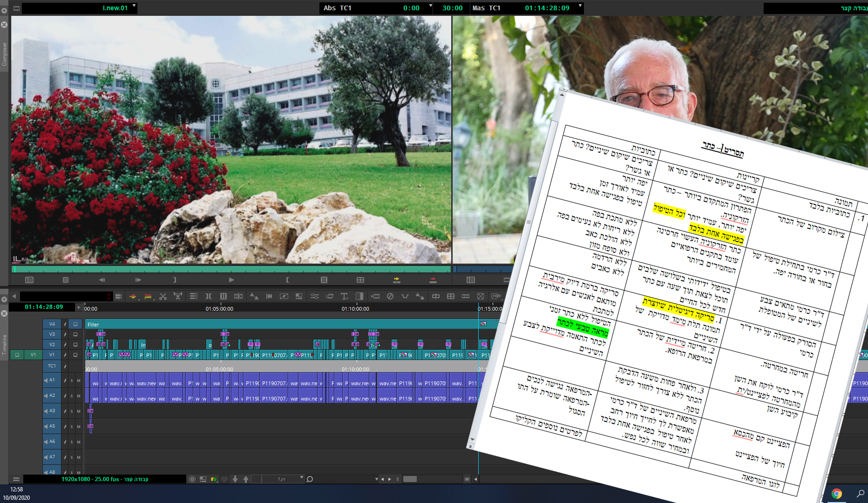Toggle V2 track monitor

[75, 345]
